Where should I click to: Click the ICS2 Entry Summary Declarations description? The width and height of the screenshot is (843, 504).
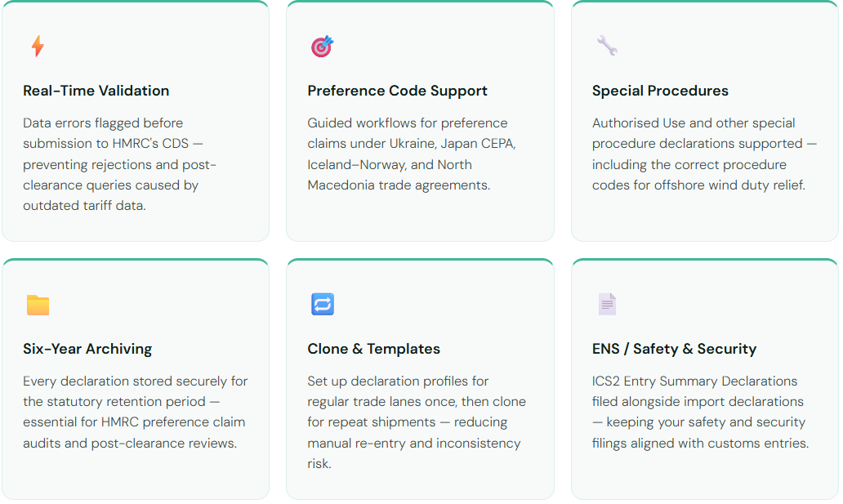pyautogui.click(x=700, y=413)
